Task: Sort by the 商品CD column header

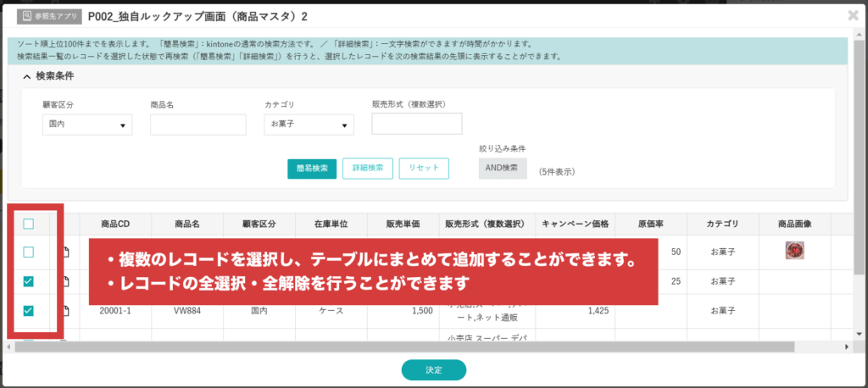Action: pyautogui.click(x=114, y=224)
